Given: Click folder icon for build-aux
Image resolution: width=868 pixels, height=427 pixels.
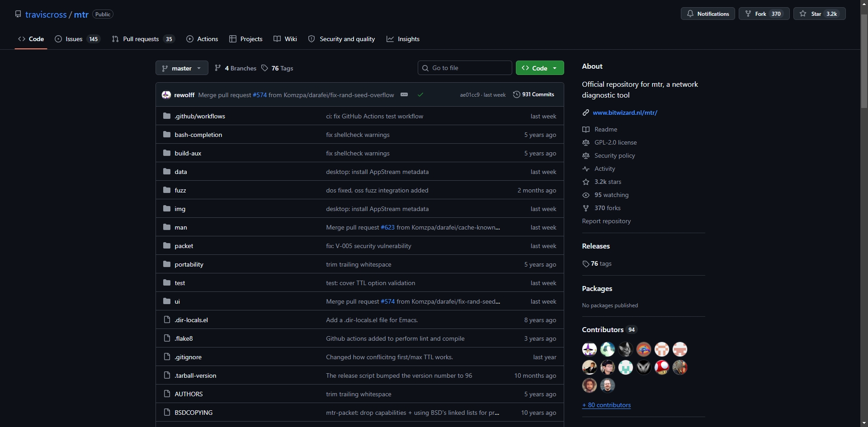Looking at the screenshot, I should 167,153.
